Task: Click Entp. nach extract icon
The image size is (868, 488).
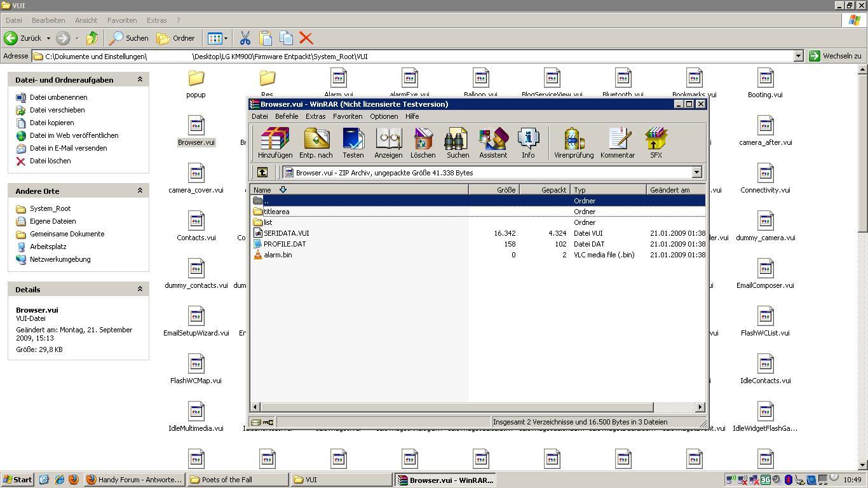Action: click(316, 142)
